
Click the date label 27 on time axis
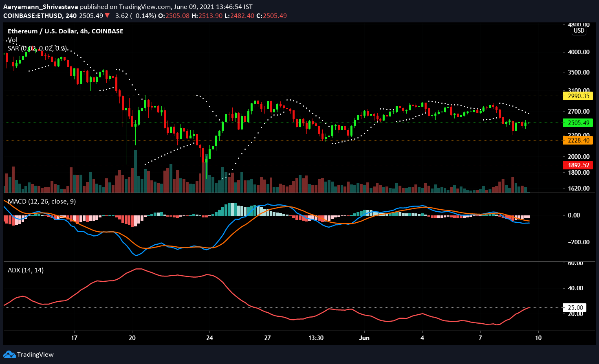[x=267, y=338]
